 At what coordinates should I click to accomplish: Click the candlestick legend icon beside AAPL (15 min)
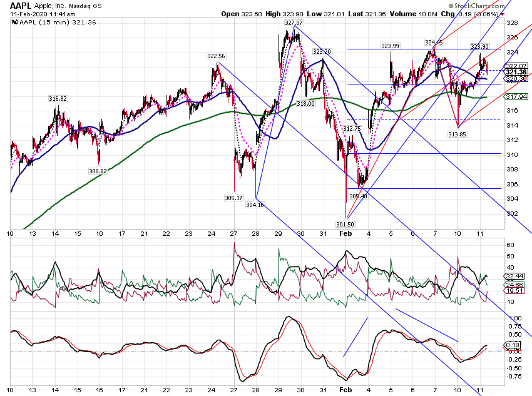[x=14, y=23]
